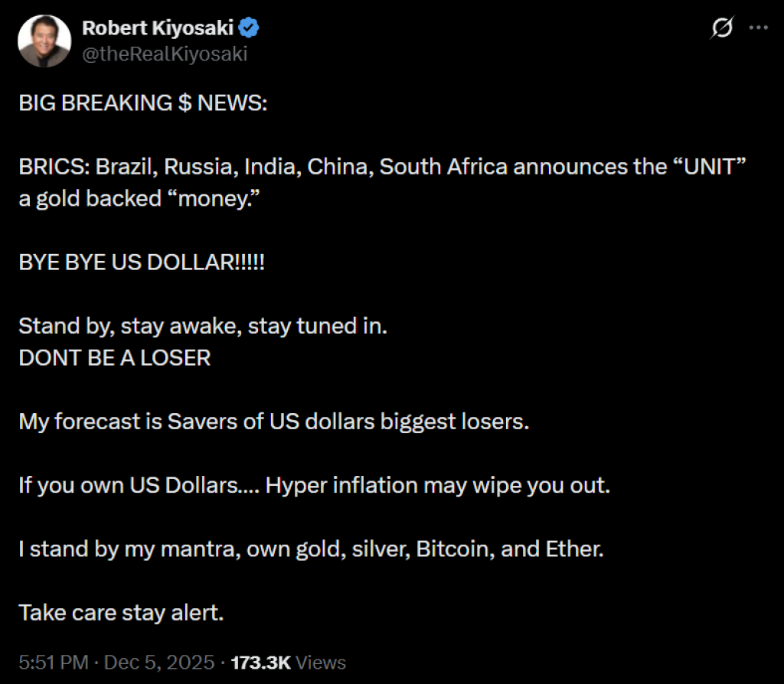Open the Robert Kiyosaki display name link
The height and width of the screenshot is (684, 784).
(158, 28)
